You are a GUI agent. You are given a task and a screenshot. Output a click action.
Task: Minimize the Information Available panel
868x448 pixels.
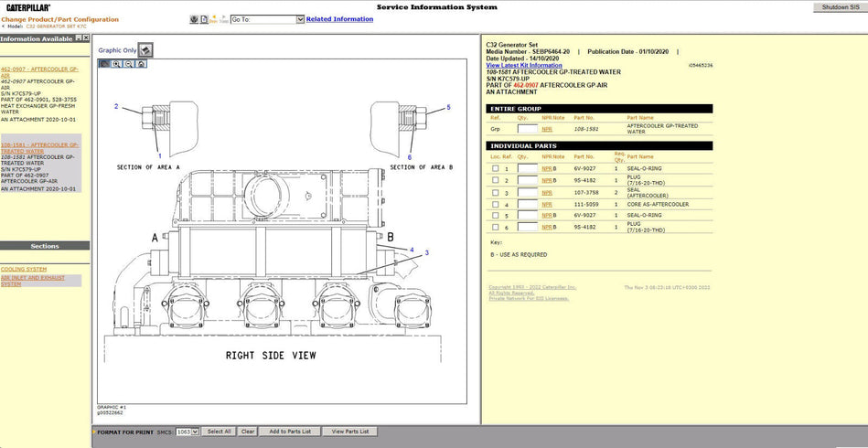77,38
